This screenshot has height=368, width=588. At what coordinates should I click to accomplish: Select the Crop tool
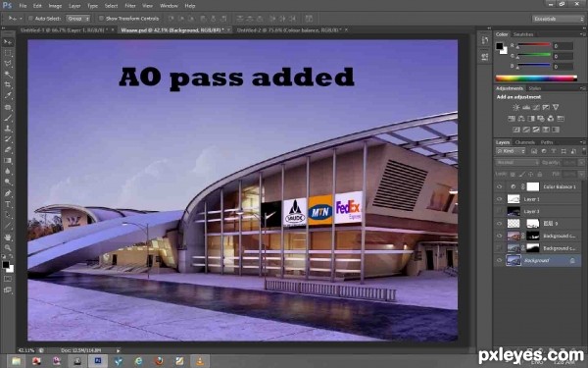(x=8, y=85)
